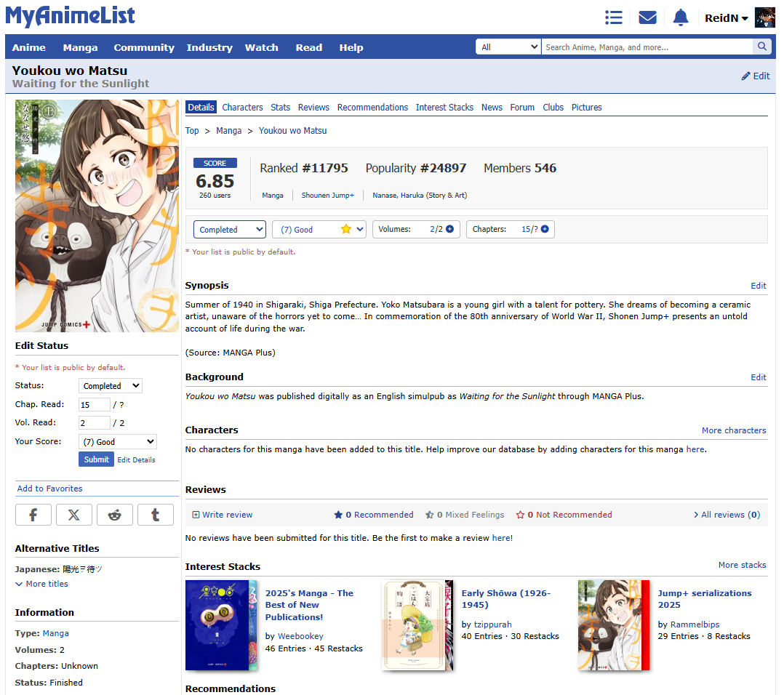Switch to the News tab
This screenshot has width=784, height=695.
(492, 108)
